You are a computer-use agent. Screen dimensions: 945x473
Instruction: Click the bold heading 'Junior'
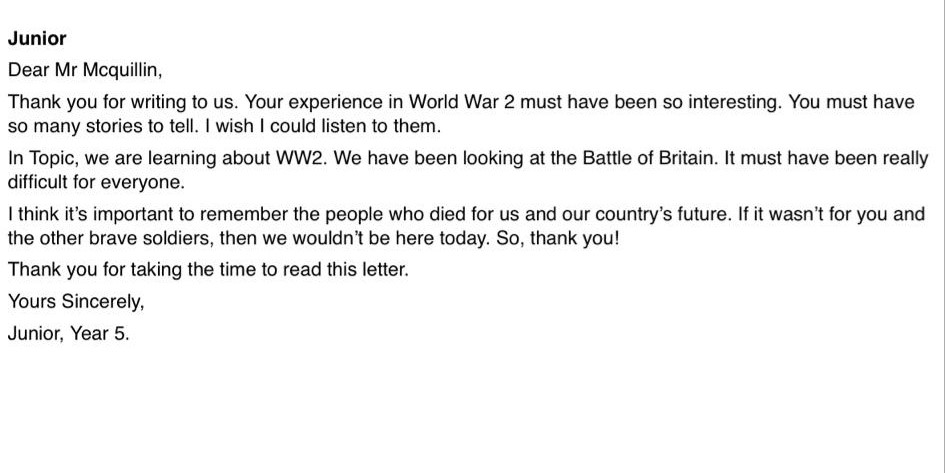(x=37, y=39)
